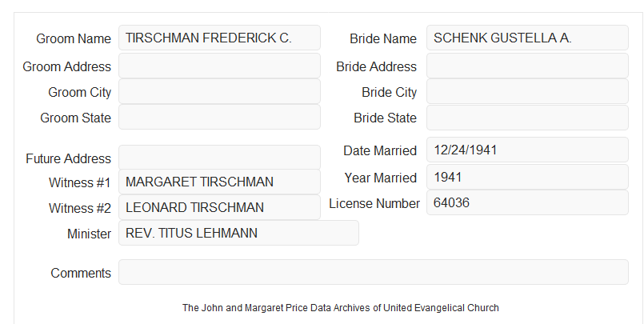
Task: Click the Minister field with Rev. Titus Lehmann
Action: coord(238,233)
